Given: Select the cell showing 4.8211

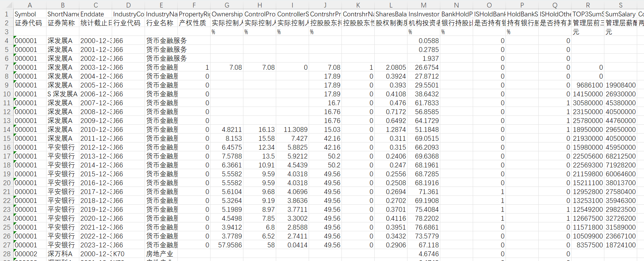Looking at the screenshot, I should click(x=227, y=129).
